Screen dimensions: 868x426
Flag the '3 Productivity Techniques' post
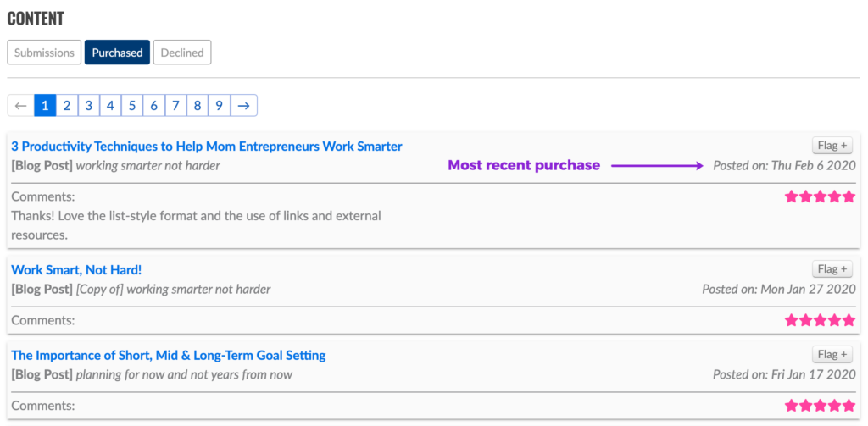tap(832, 145)
